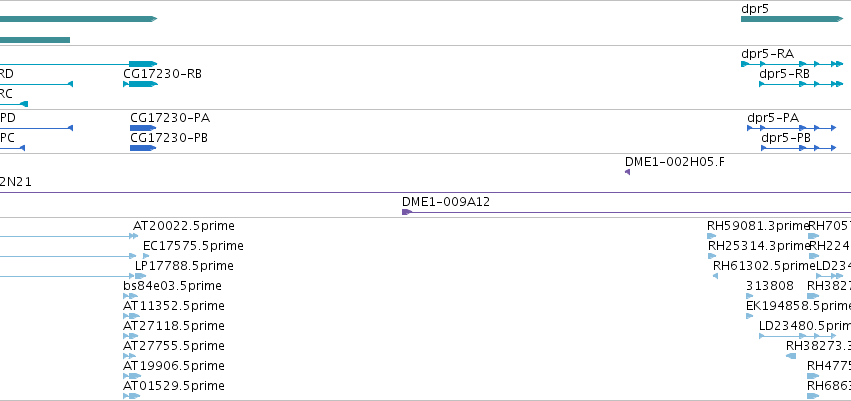Click the CG17230-RB transcript label
This screenshot has height=401, width=851.
coord(162,74)
